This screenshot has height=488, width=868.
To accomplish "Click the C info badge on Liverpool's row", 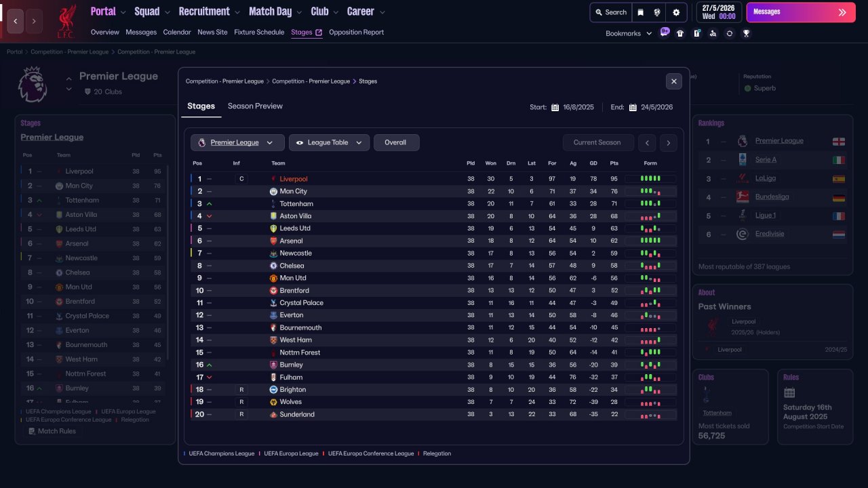I will click(241, 179).
